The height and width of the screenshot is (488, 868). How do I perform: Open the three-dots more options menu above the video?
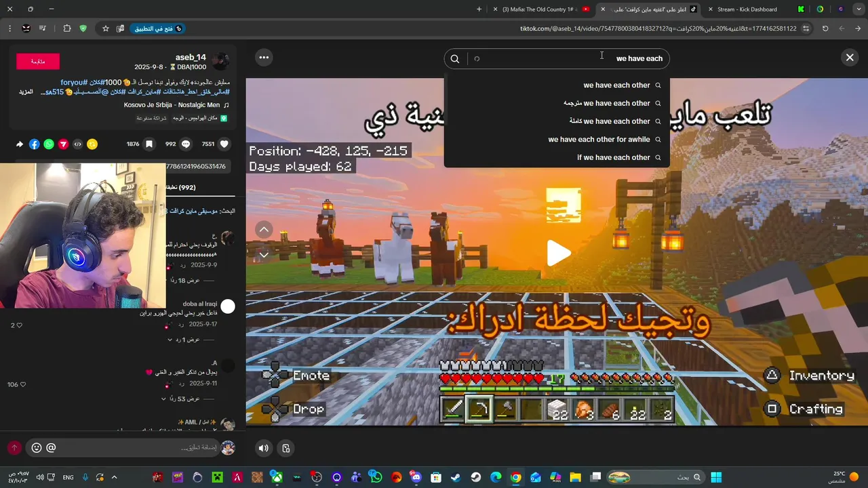(264, 58)
